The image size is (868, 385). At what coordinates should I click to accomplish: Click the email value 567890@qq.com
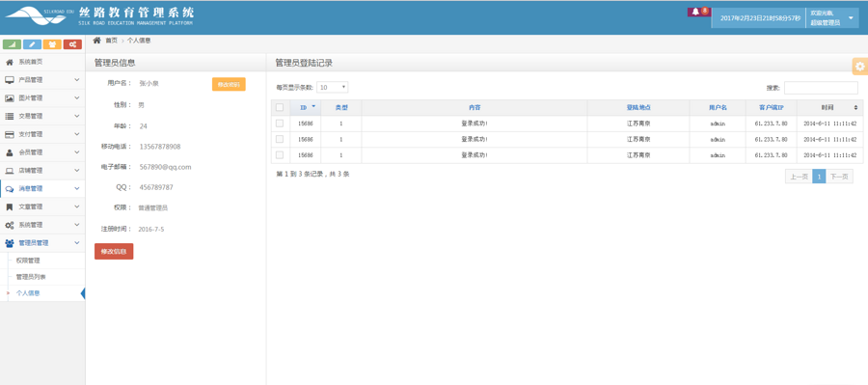pos(166,167)
